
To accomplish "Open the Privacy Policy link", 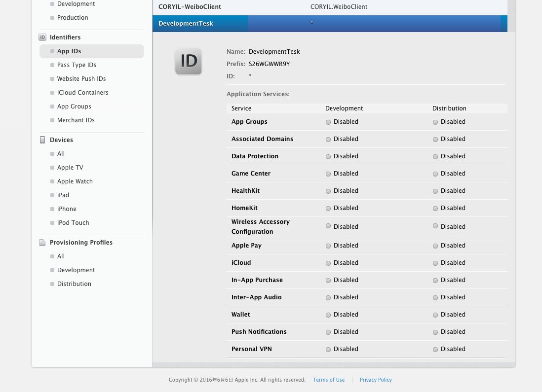I will point(376,380).
